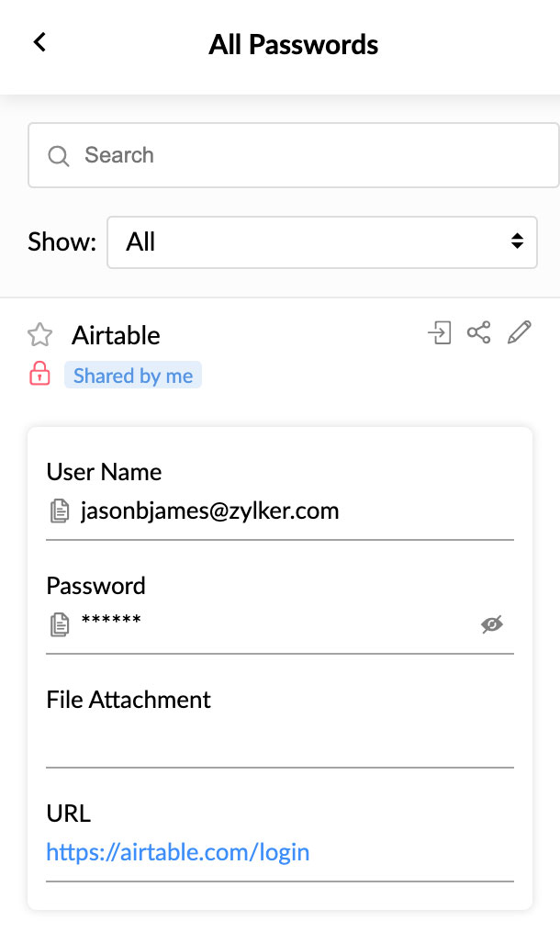Viewport: 560px width, 943px height.
Task: Go back using the header arrow
Action: (x=39, y=42)
